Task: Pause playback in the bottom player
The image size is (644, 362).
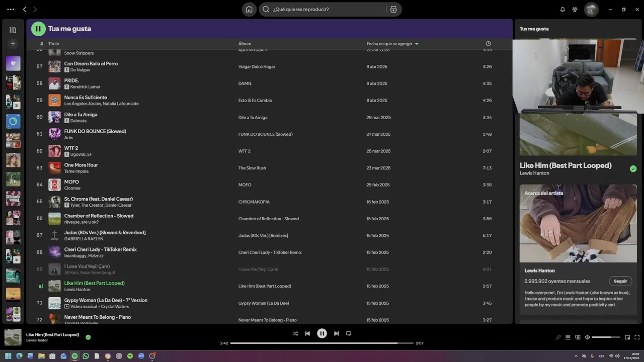Action: pos(322,333)
